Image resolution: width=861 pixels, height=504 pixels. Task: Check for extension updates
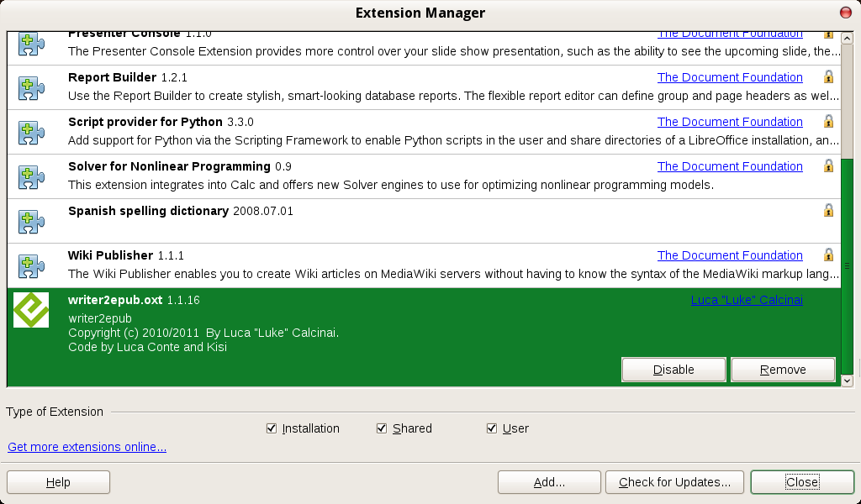click(673, 481)
